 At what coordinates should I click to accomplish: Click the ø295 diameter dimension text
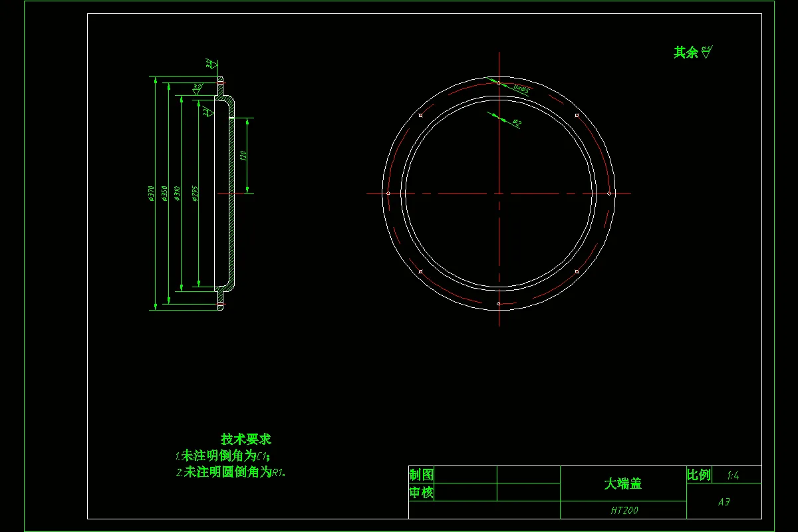coord(195,193)
